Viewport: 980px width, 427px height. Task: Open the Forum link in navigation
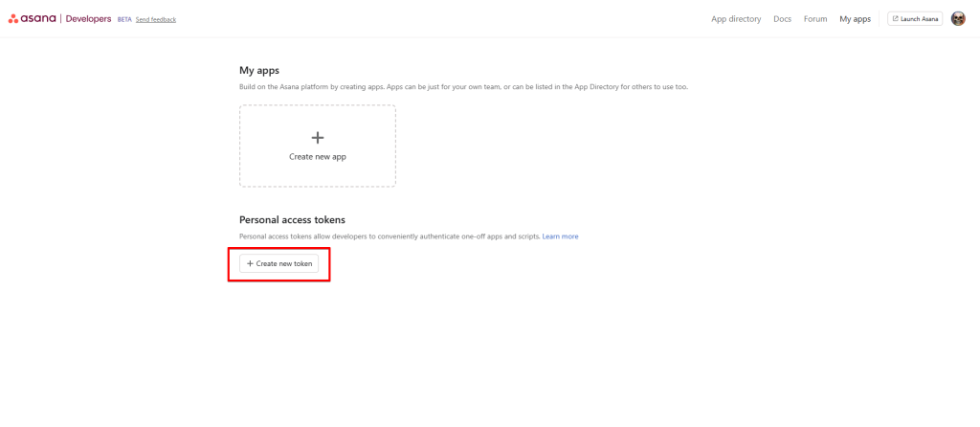pyautogui.click(x=815, y=19)
